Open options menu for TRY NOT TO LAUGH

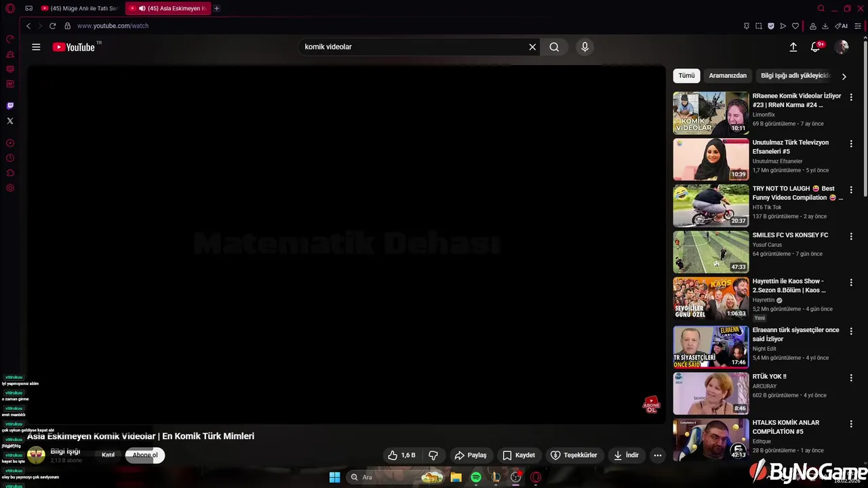[x=851, y=190]
